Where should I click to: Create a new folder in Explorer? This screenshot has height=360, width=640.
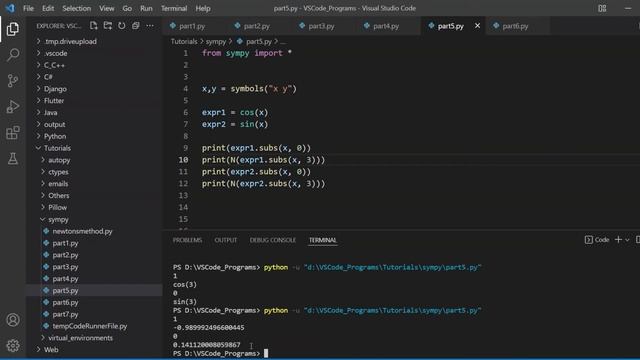[x=108, y=26]
